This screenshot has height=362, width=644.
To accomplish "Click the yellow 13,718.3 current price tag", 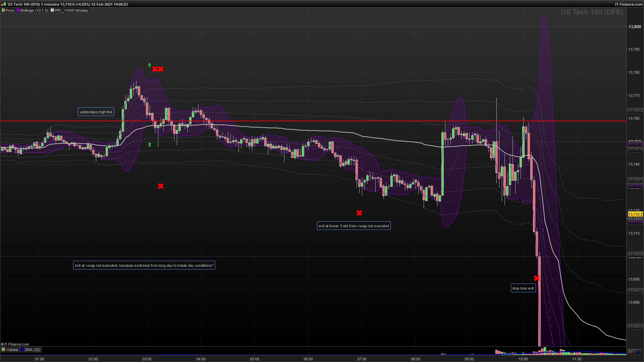I will (635, 214).
